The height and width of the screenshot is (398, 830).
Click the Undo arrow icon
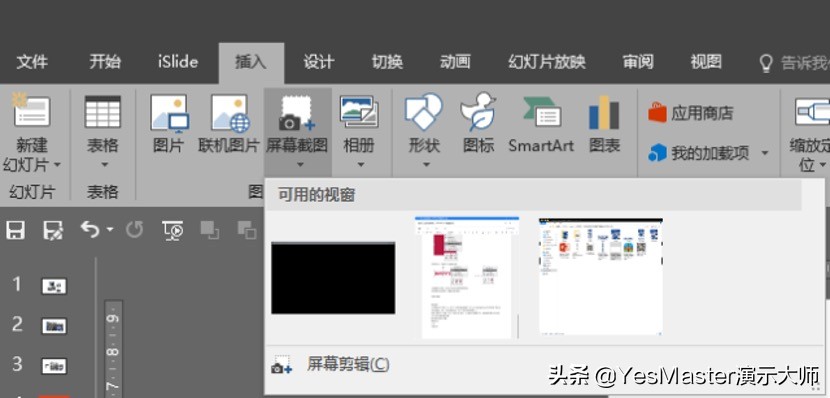point(91,229)
